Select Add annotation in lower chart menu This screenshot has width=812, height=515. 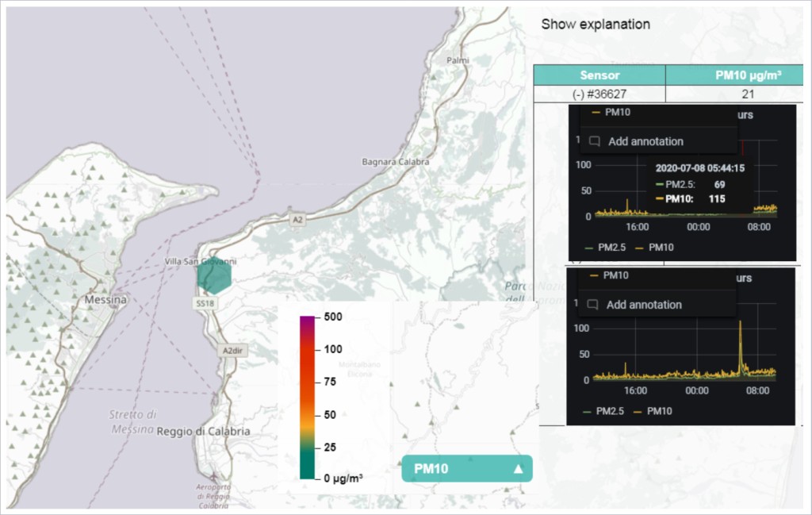pyautogui.click(x=644, y=305)
